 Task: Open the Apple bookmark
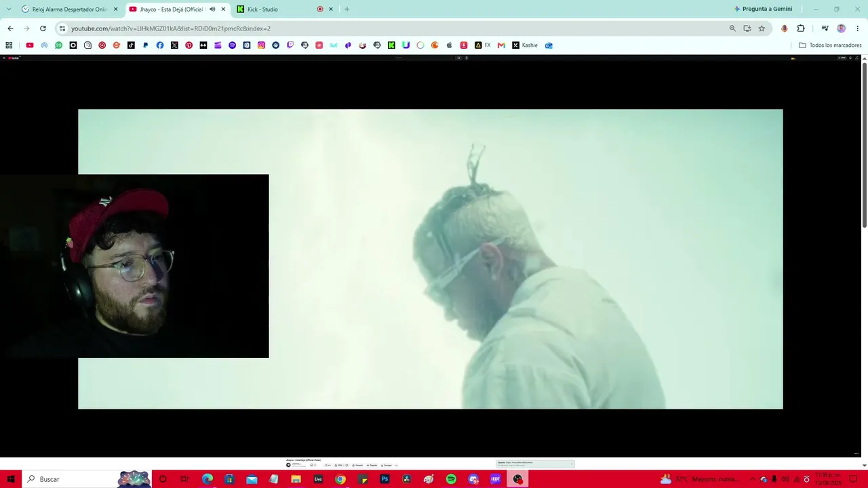(449, 45)
